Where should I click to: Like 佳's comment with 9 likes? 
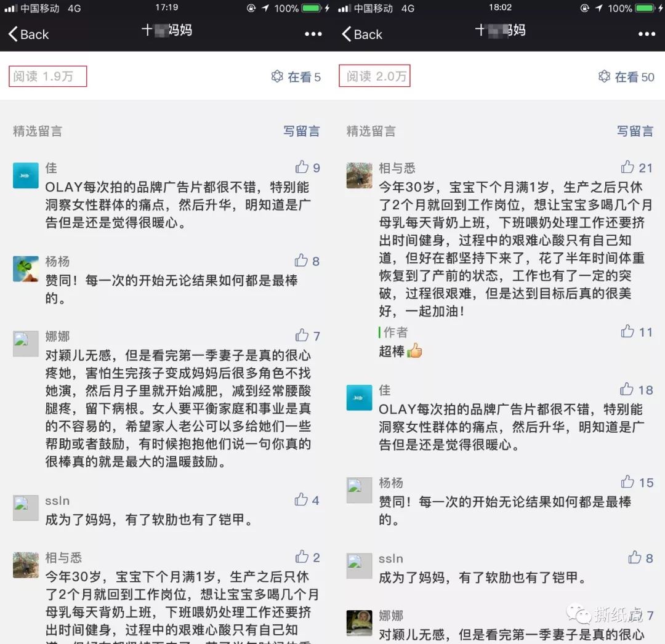pos(302,167)
